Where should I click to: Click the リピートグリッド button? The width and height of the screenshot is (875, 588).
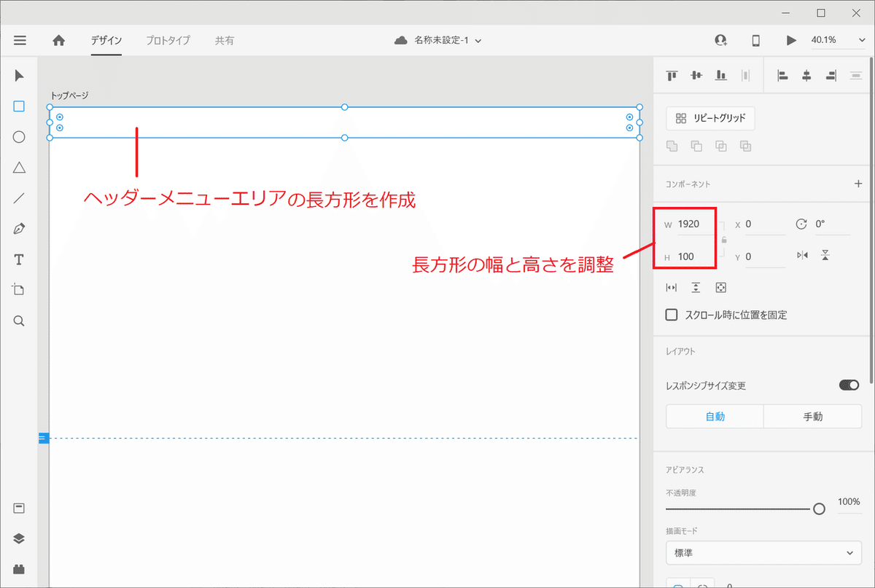(x=710, y=118)
